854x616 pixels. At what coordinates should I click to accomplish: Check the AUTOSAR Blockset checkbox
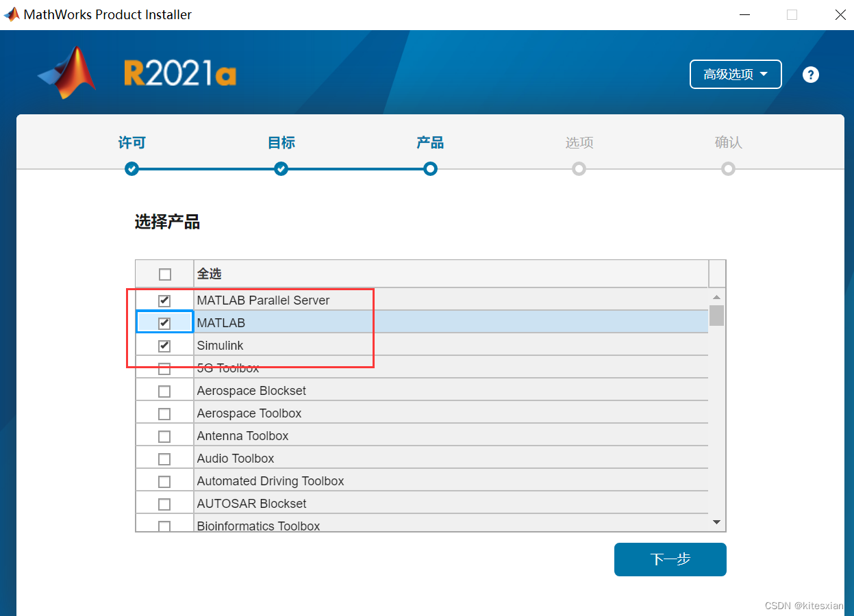click(164, 504)
